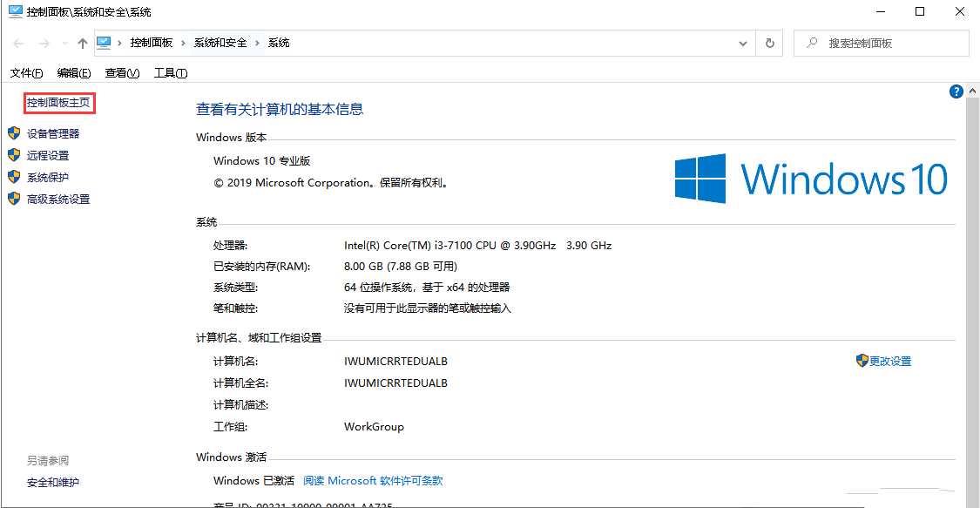Expand chevron before 控制面板 breadcrumb
The image size is (980, 508).
[x=119, y=43]
